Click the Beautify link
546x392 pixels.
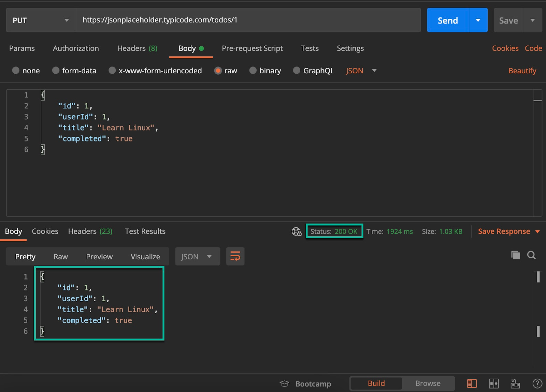(x=522, y=71)
